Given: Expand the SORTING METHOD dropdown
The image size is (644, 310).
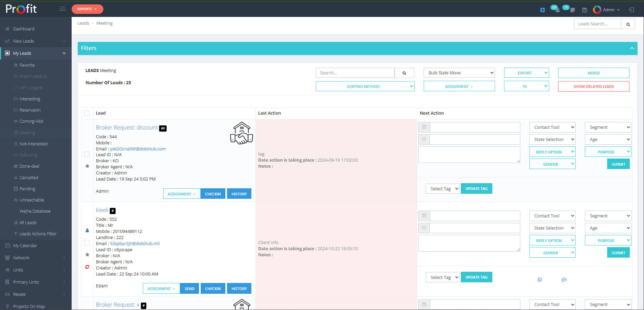Looking at the screenshot, I should pyautogui.click(x=365, y=87).
